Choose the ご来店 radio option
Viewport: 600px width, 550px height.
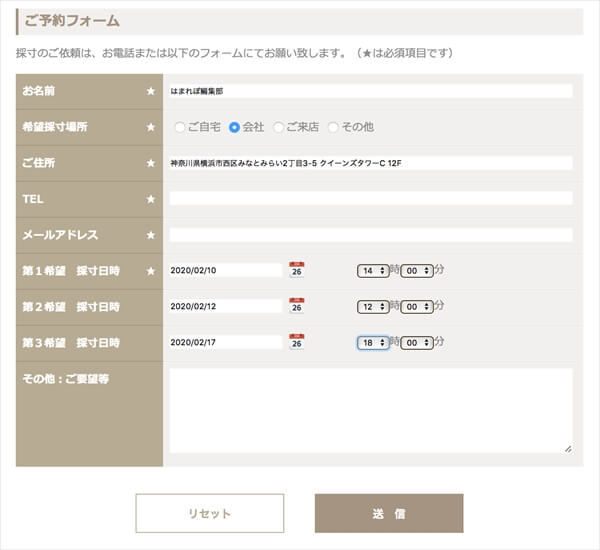click(x=279, y=127)
